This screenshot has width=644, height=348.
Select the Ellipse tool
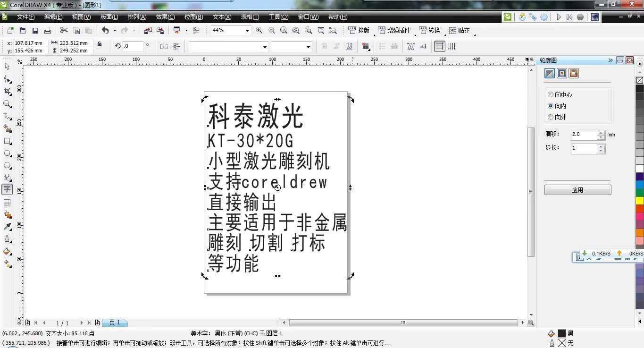[7, 153]
